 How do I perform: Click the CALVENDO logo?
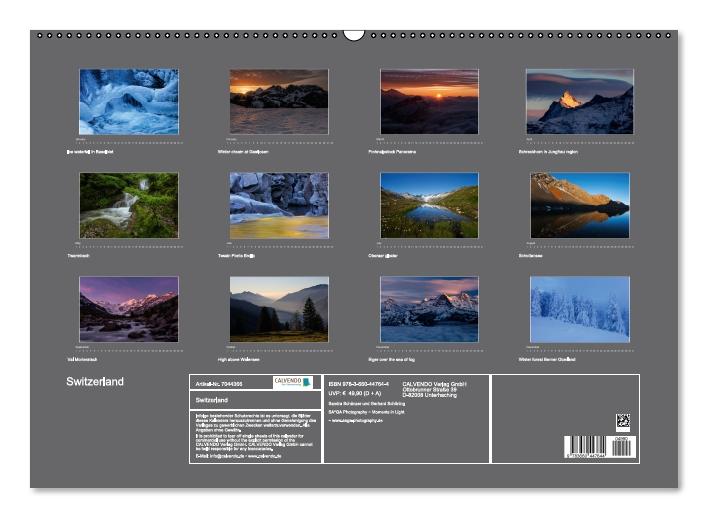coord(293,382)
